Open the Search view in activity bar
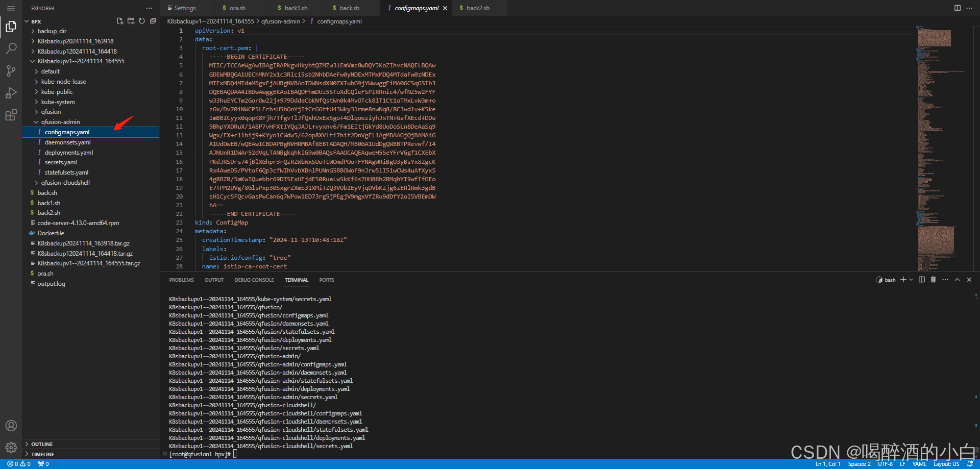The width and height of the screenshot is (980, 469). 11,48
